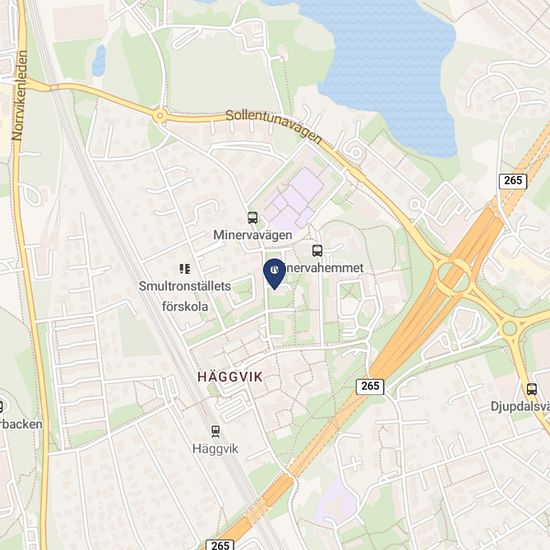Click the roundabout on Sollentunavägen
This screenshot has width=550, height=550.
[160, 115]
